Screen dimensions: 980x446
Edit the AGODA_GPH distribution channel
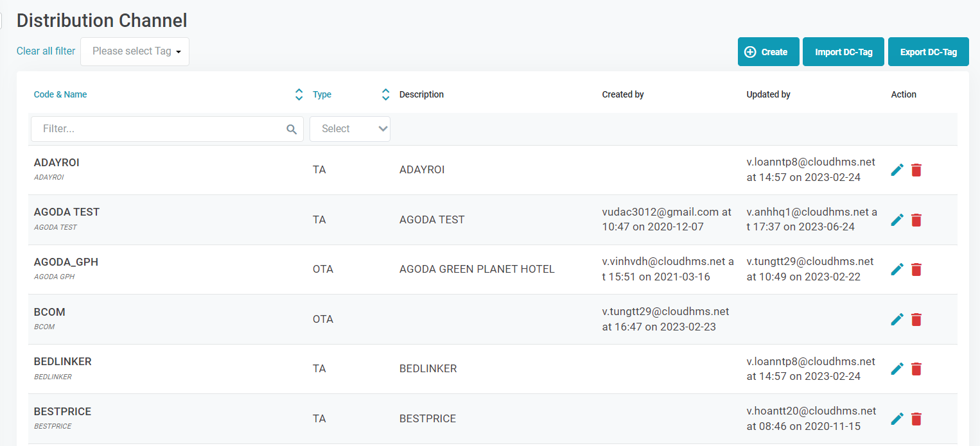(x=897, y=270)
